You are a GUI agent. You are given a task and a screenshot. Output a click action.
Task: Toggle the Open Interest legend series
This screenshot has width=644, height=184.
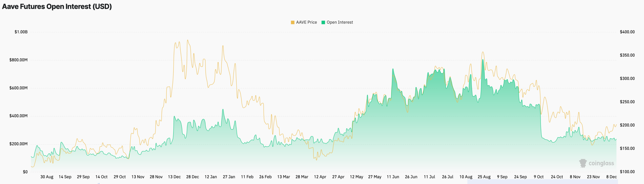pyautogui.click(x=337, y=22)
